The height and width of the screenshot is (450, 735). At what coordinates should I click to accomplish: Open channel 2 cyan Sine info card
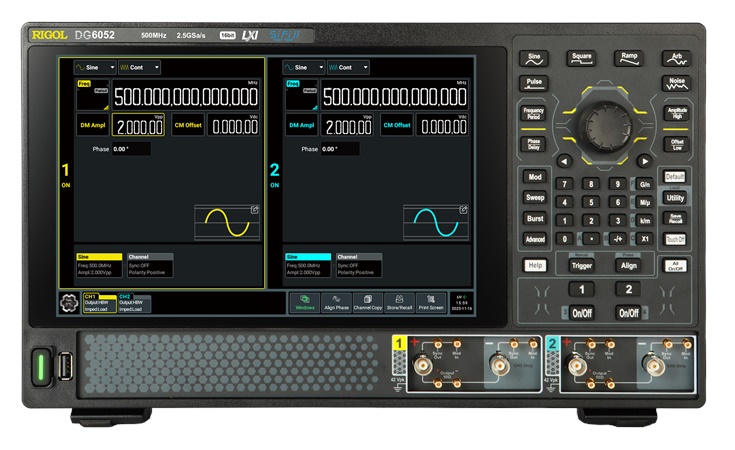click(x=308, y=265)
